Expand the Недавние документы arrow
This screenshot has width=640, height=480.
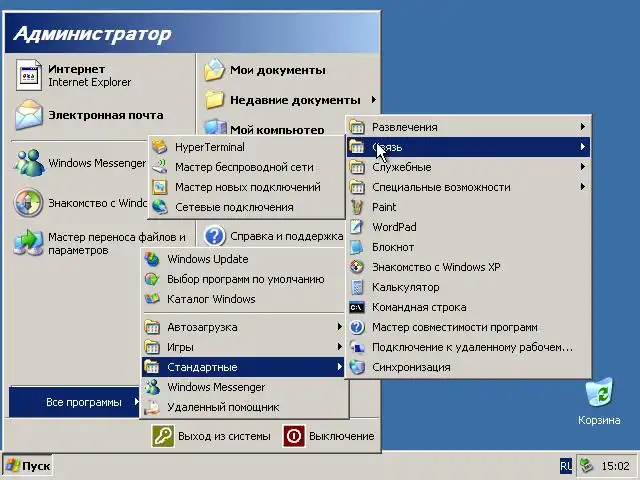pyautogui.click(x=373, y=100)
